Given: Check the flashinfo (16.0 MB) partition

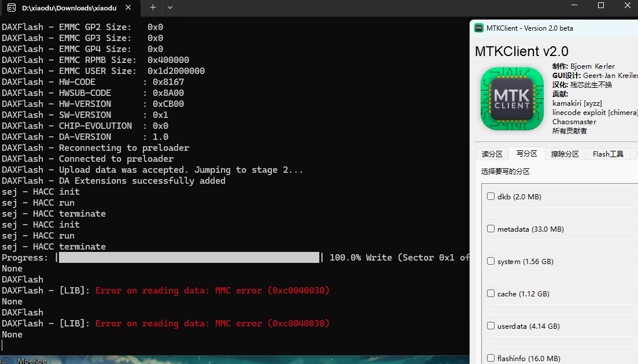Looking at the screenshot, I should point(491,358).
